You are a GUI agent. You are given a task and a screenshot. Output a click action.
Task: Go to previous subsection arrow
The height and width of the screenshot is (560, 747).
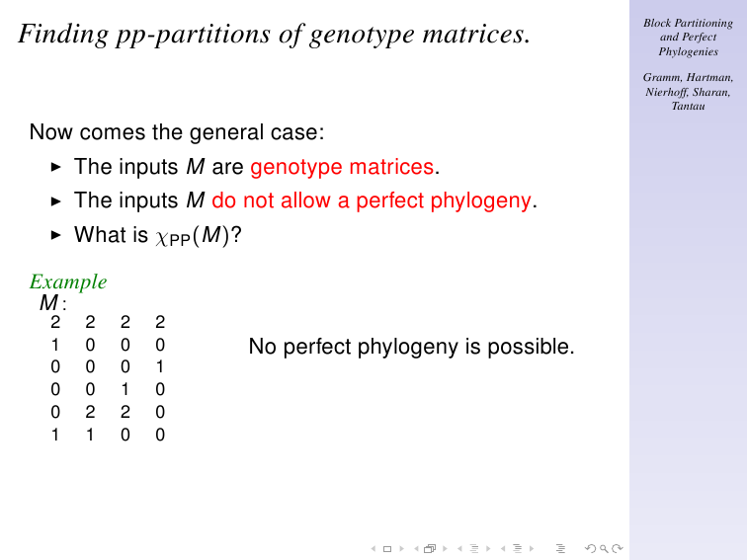459,548
